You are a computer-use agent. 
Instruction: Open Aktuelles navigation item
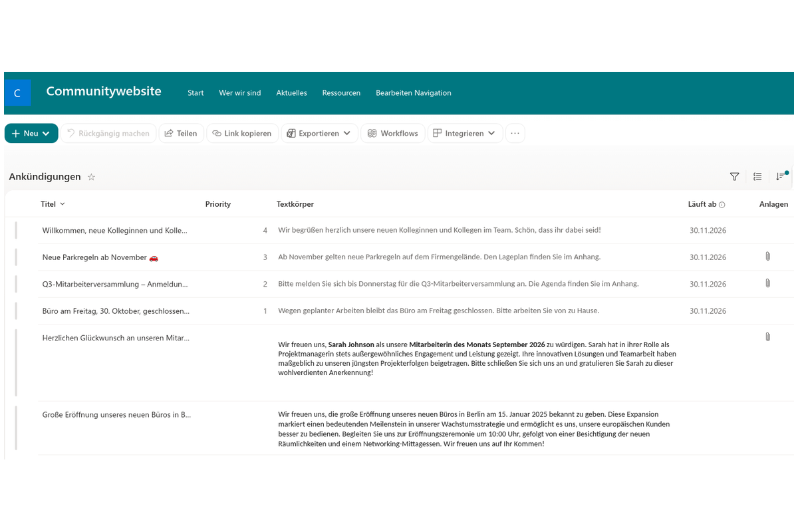pos(292,93)
